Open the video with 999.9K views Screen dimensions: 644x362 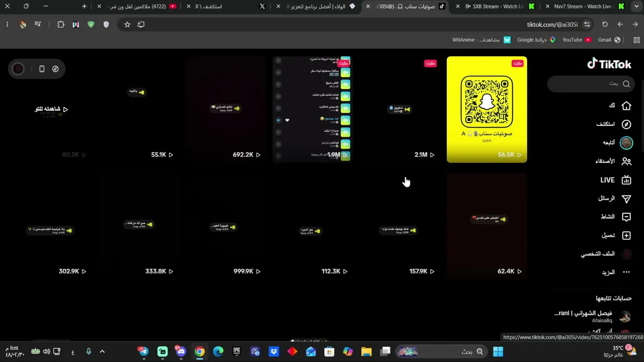coord(225,226)
